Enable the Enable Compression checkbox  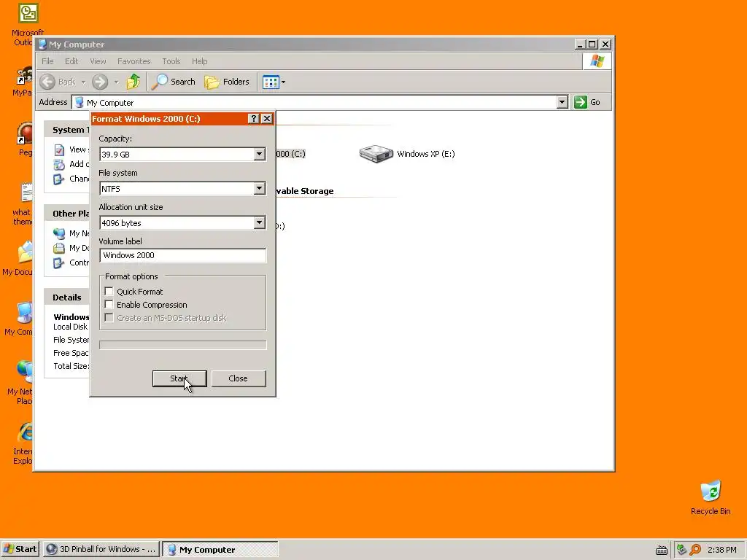(x=109, y=305)
